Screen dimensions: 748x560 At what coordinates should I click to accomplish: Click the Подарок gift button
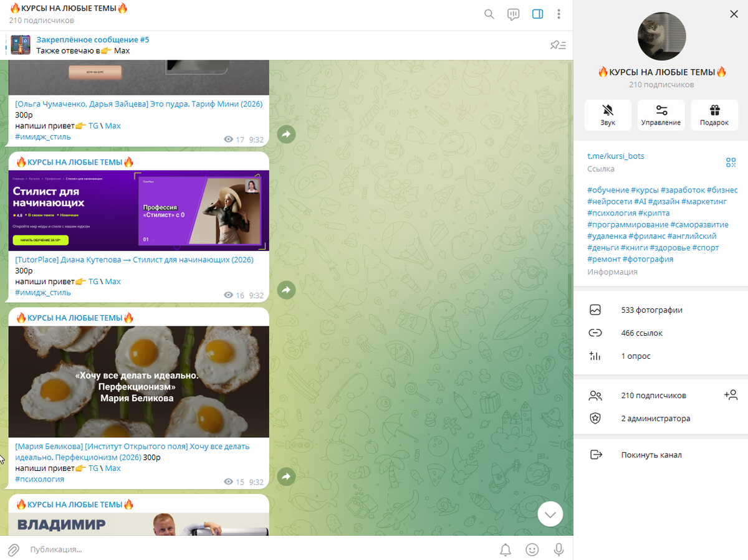714,115
